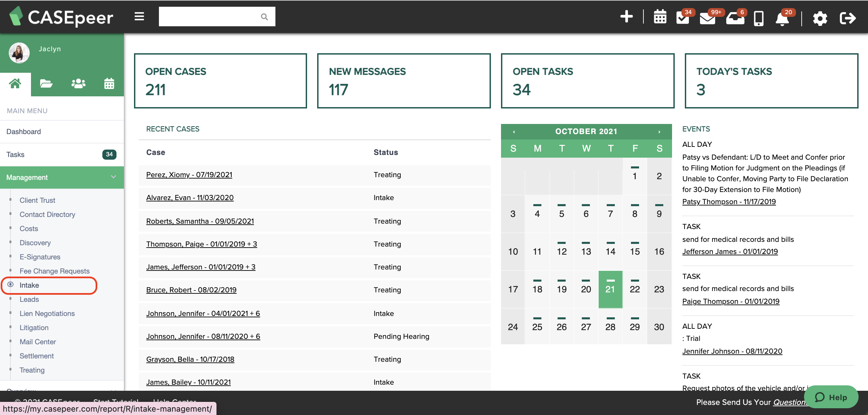Click the search magnifier icon
The height and width of the screenshot is (415, 868).
tap(265, 17)
